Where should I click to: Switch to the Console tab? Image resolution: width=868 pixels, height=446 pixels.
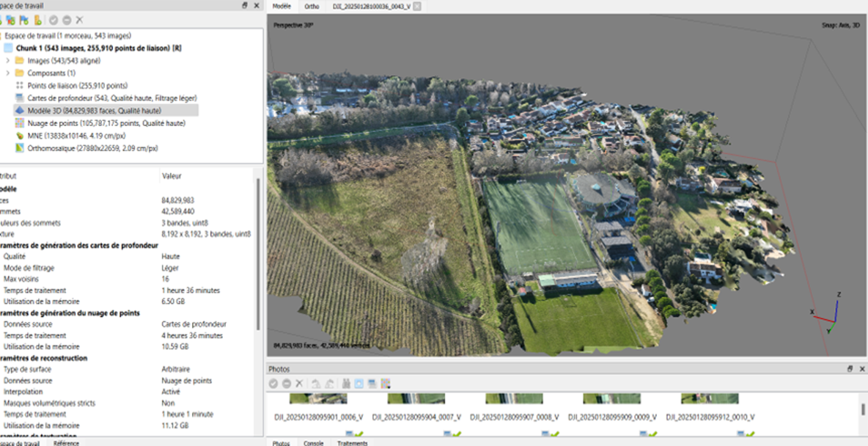click(x=313, y=442)
